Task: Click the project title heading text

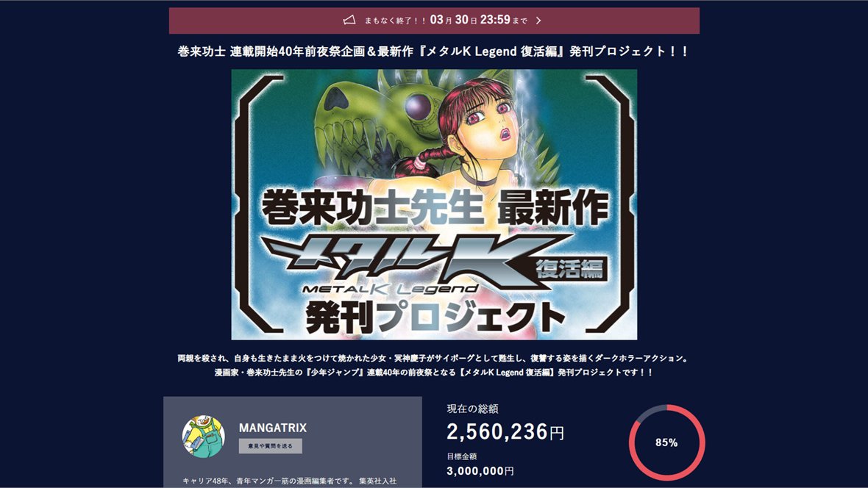Action: (434, 51)
